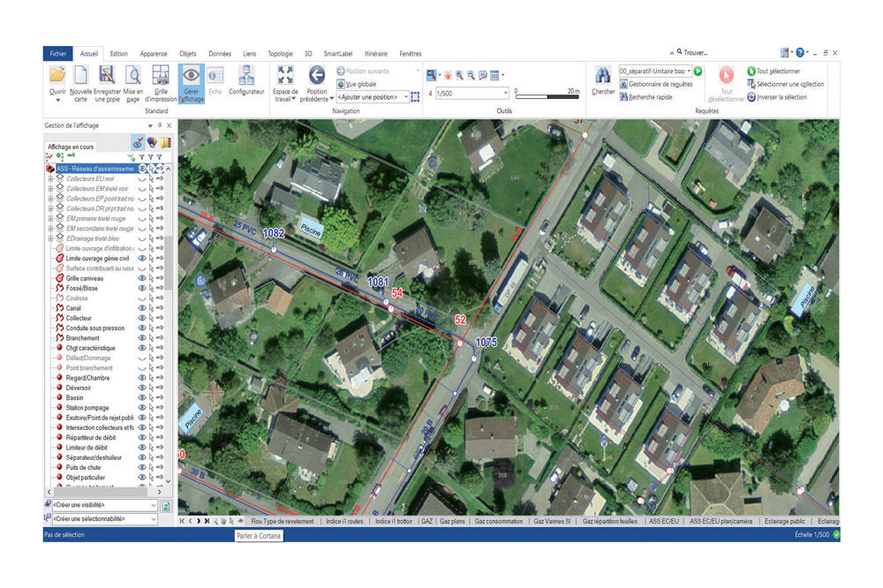The image size is (883, 588).
Task: Open a map with the Ouvrir icon
Action: (x=57, y=75)
